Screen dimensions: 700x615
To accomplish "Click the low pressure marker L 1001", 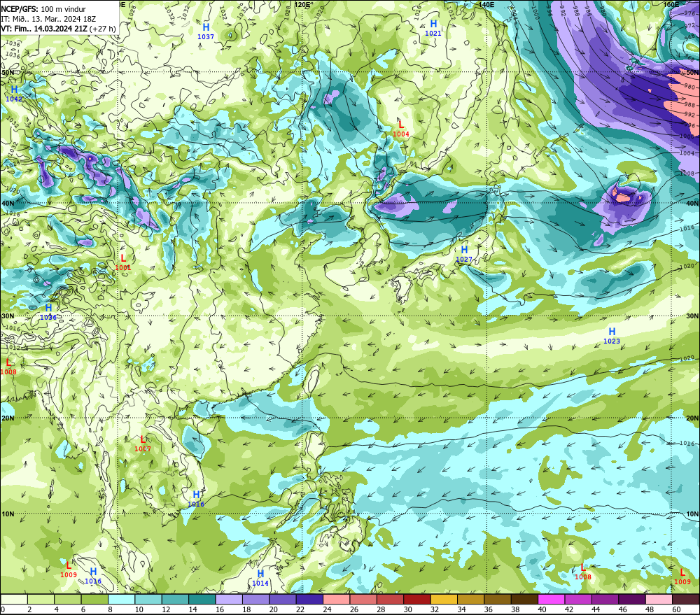I will 123,262.
